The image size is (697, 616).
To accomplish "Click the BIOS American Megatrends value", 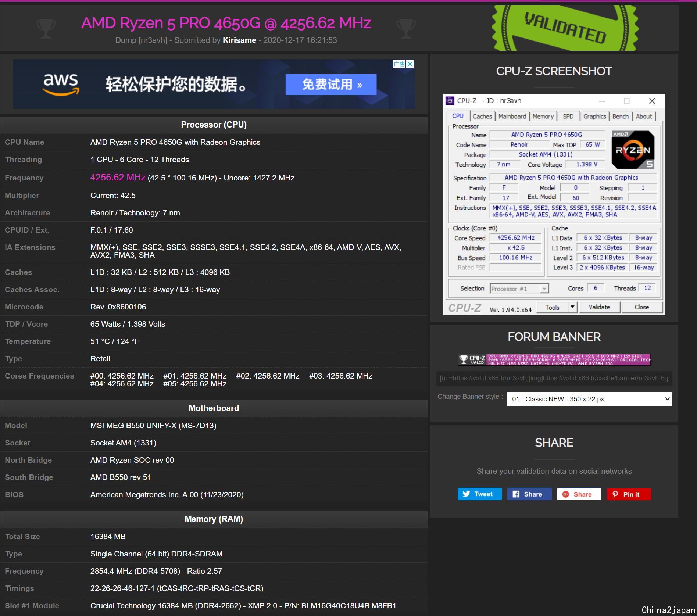I will point(167,495).
